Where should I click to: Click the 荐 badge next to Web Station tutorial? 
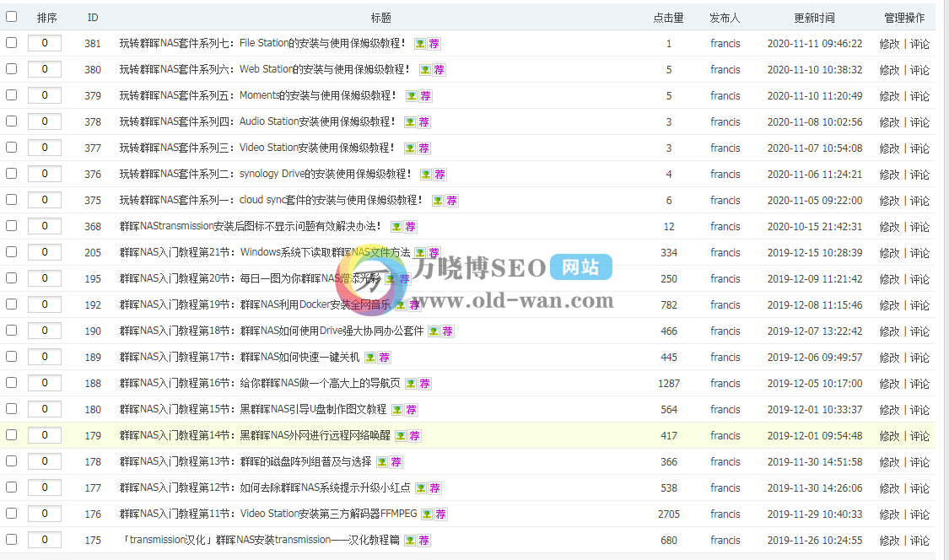tap(439, 69)
